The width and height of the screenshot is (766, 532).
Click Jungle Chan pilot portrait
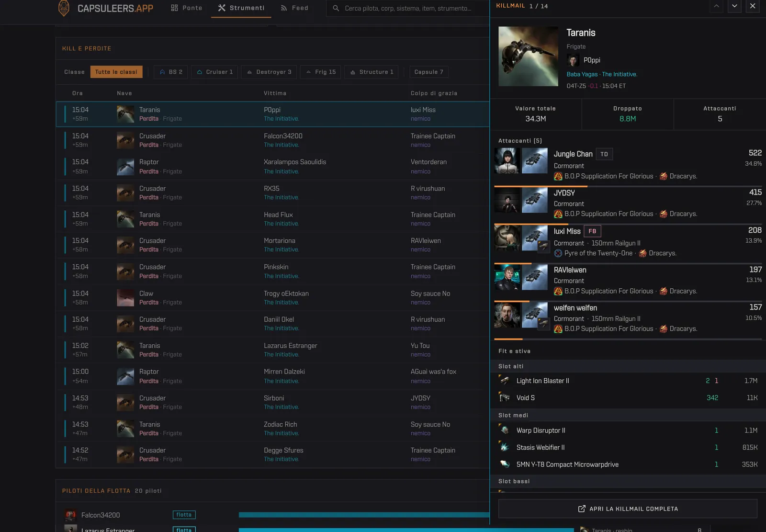[507, 160]
